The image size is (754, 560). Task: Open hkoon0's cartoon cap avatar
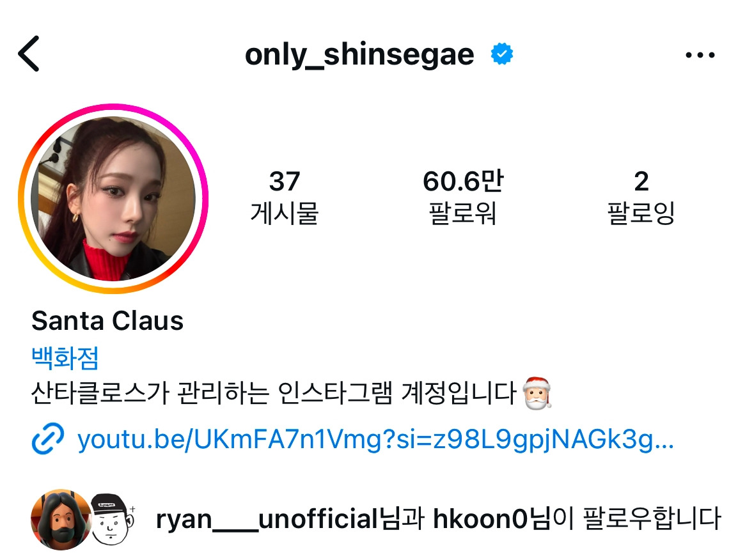pyautogui.click(x=113, y=520)
